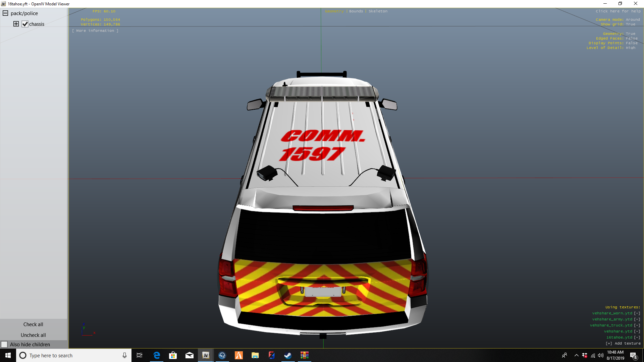Image resolution: width=644 pixels, height=362 pixels.
Task: Open Microsoft Store from taskbar
Action: point(173,355)
